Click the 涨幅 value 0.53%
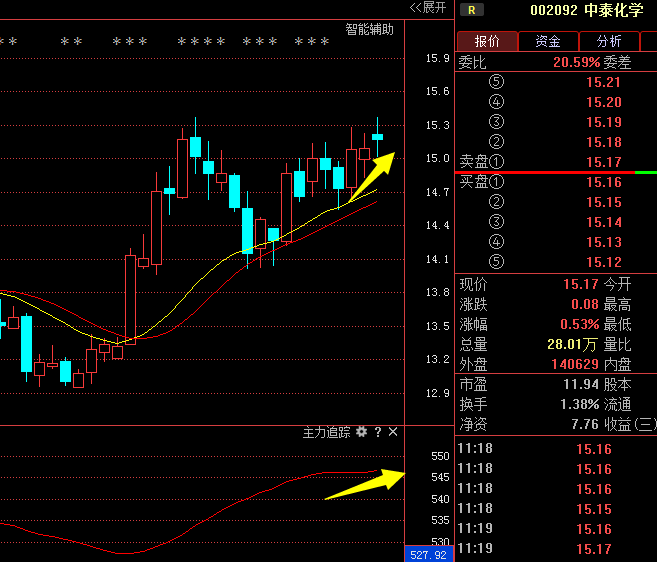This screenshot has height=562, width=657. [x=579, y=324]
